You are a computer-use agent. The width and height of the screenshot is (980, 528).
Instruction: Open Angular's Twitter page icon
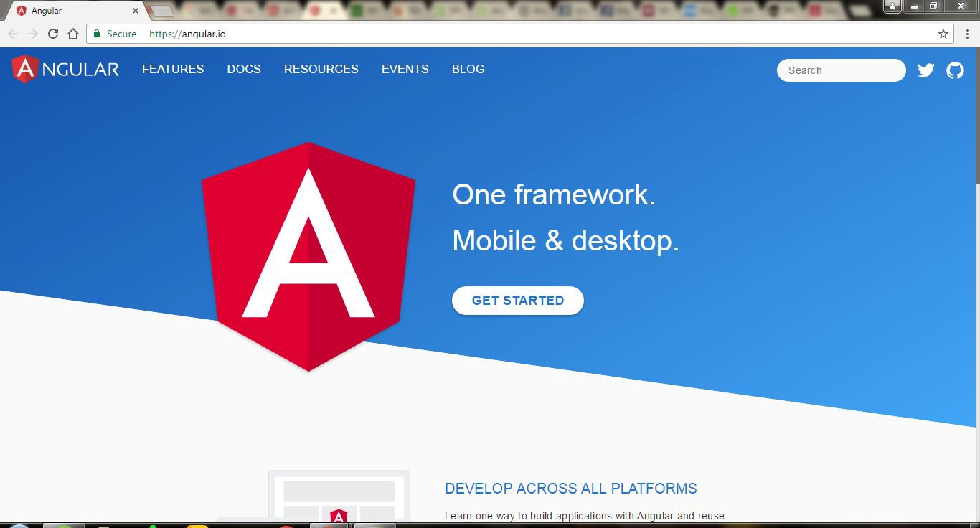[926, 70]
